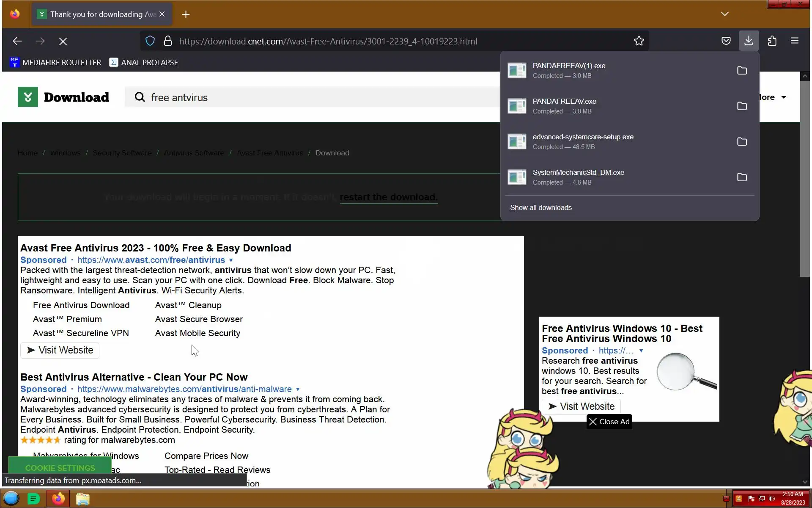This screenshot has width=812, height=508.
Task: Open MEDIAFIRE ROULETTER bookmark
Action: 55,63
